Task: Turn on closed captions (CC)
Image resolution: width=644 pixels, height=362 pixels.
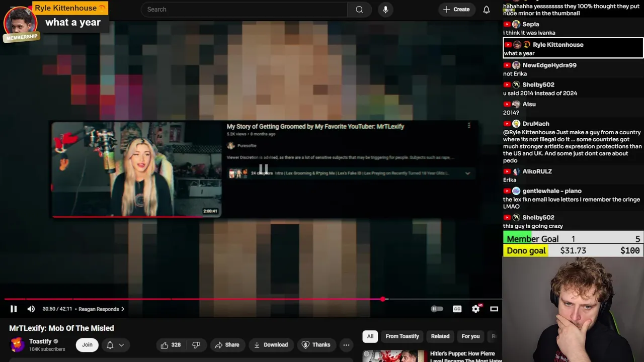Action: (x=457, y=309)
